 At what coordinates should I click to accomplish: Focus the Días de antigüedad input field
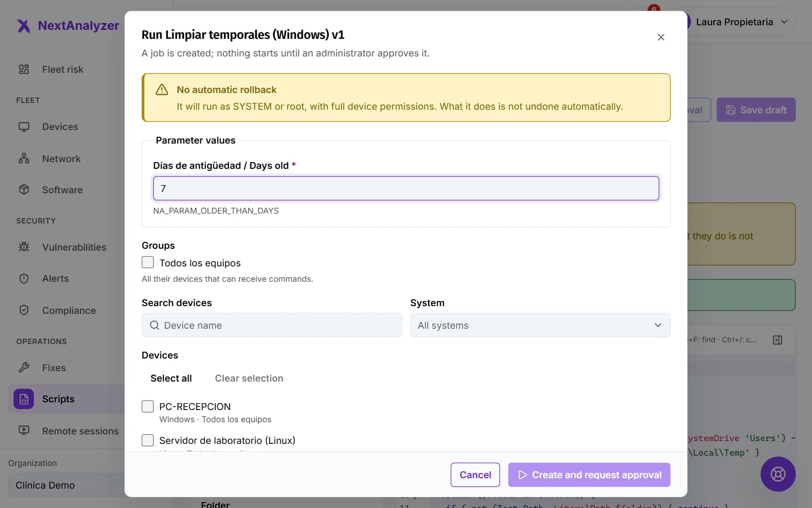pos(406,188)
